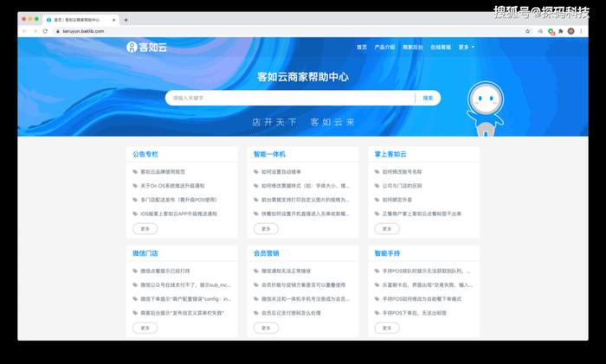Open the 微信门店 category heading

pos(145,253)
